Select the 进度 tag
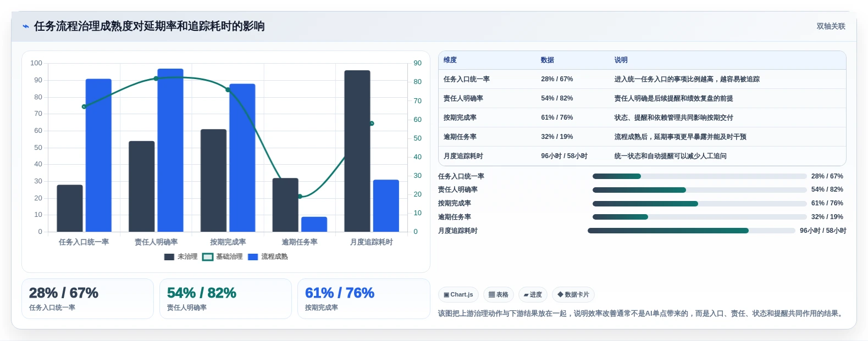Viewport: 868px width, 341px height. coord(533,295)
